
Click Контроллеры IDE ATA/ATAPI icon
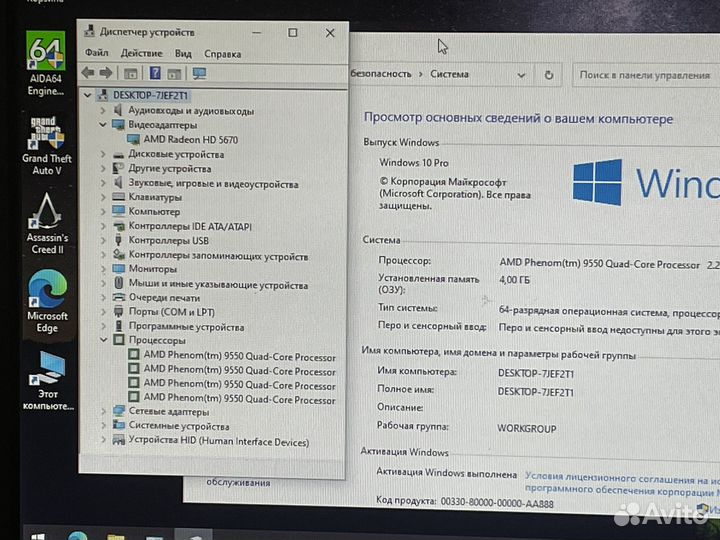point(118,226)
